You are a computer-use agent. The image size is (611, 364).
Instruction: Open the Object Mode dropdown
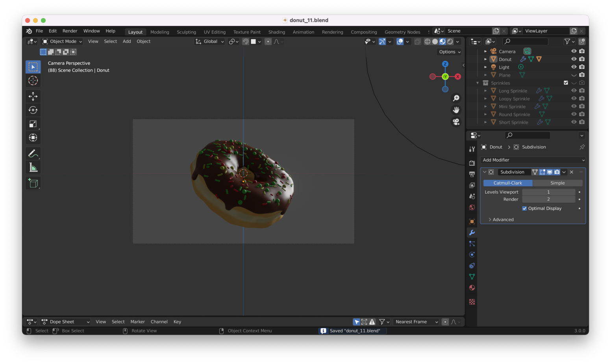point(62,41)
